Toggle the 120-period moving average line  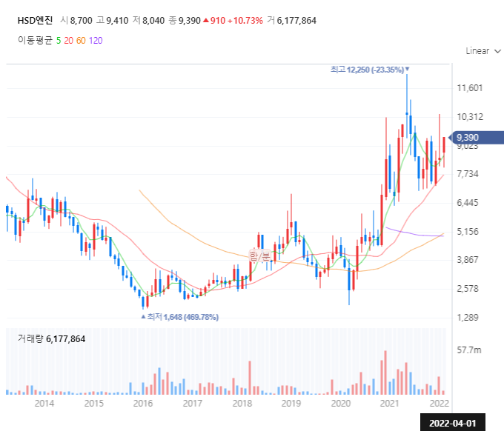[96, 41]
